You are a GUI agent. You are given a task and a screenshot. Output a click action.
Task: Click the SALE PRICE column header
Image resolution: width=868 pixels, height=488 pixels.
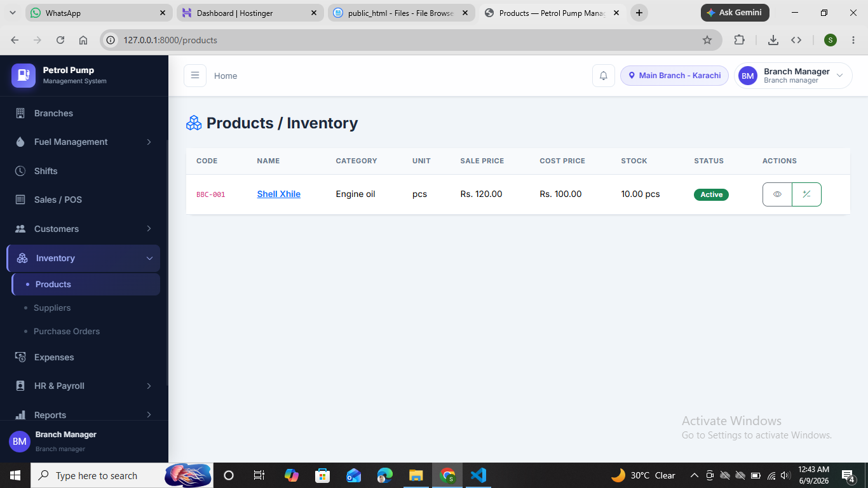tap(482, 161)
